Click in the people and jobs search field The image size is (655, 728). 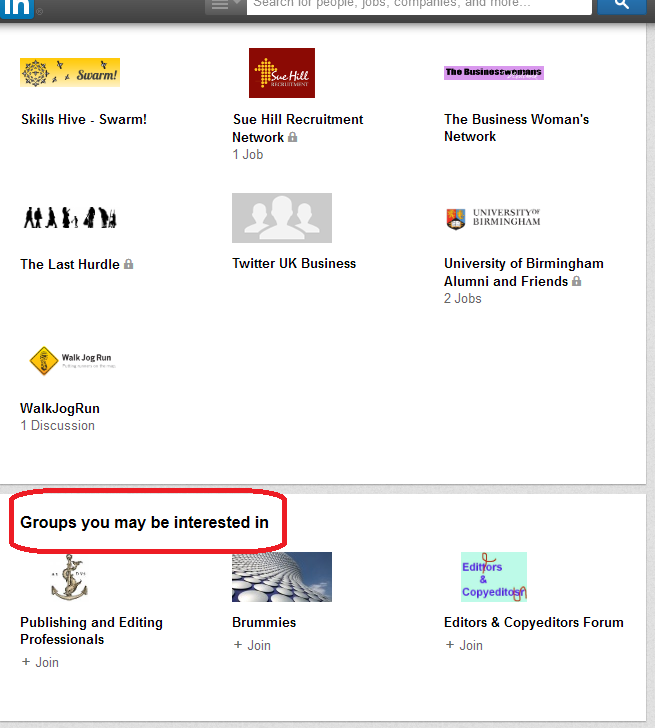pos(420,4)
